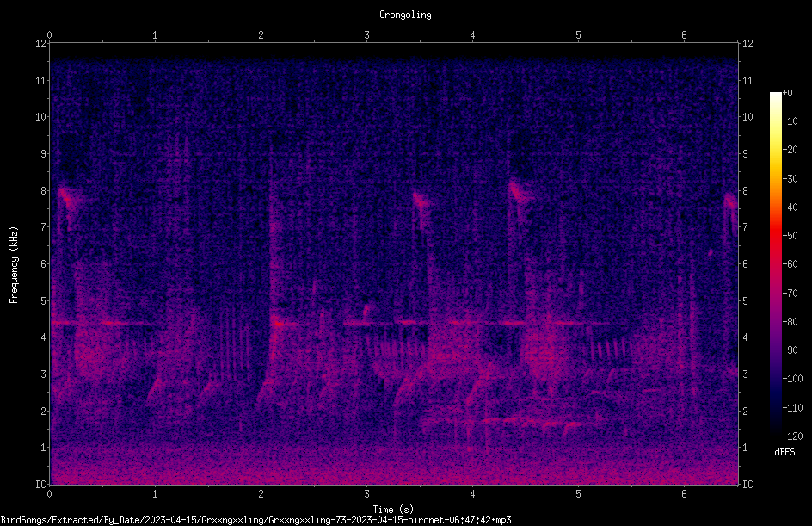812x526 pixels.
Task: Click the 8 kHz chirp near time zero
Action: (67, 199)
